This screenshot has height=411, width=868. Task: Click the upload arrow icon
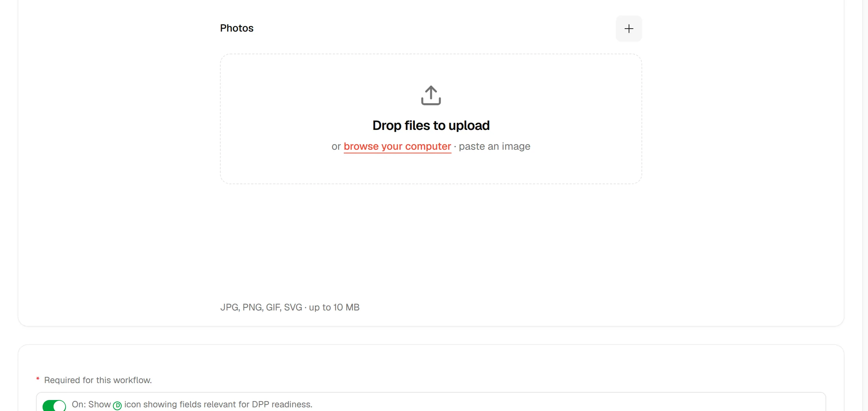tap(431, 95)
